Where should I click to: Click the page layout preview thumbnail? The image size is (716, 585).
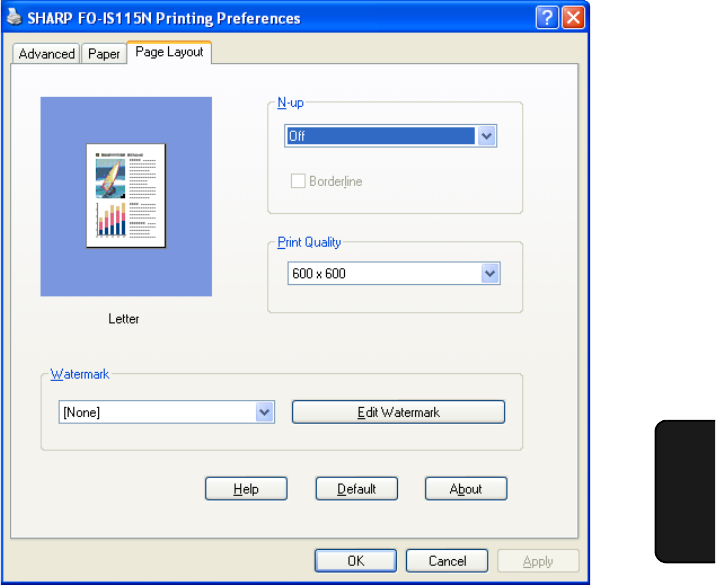coord(126,195)
